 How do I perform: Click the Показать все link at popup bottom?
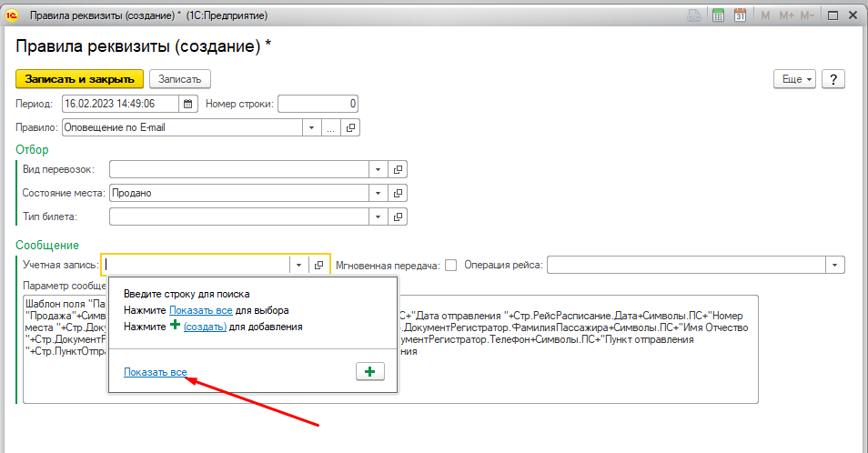pyautogui.click(x=156, y=373)
